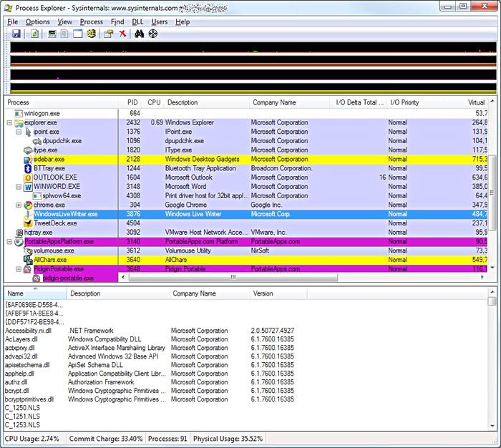Click the second orange-line history graph
501x448 pixels.
coord(253,61)
